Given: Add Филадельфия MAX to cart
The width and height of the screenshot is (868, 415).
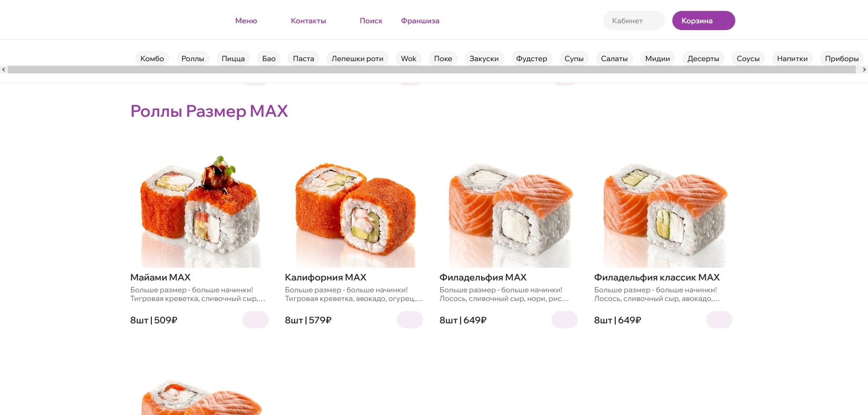Looking at the screenshot, I should (x=564, y=320).
